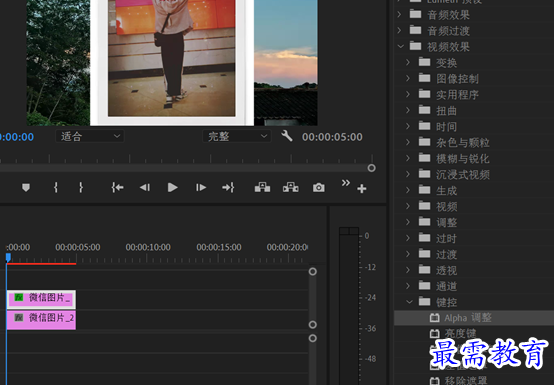Click the Mark Out bracket icon
This screenshot has height=385, width=554.
click(x=81, y=187)
